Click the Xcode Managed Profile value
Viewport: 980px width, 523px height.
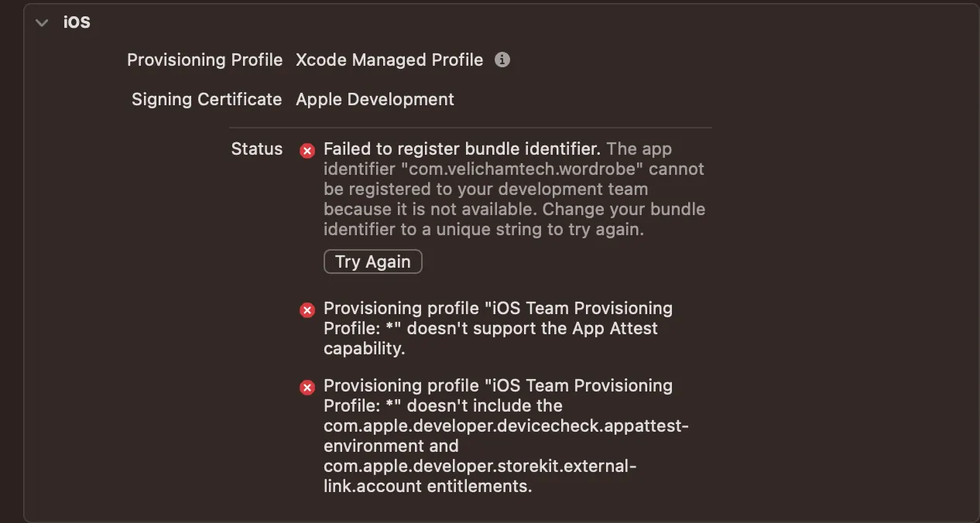point(389,60)
